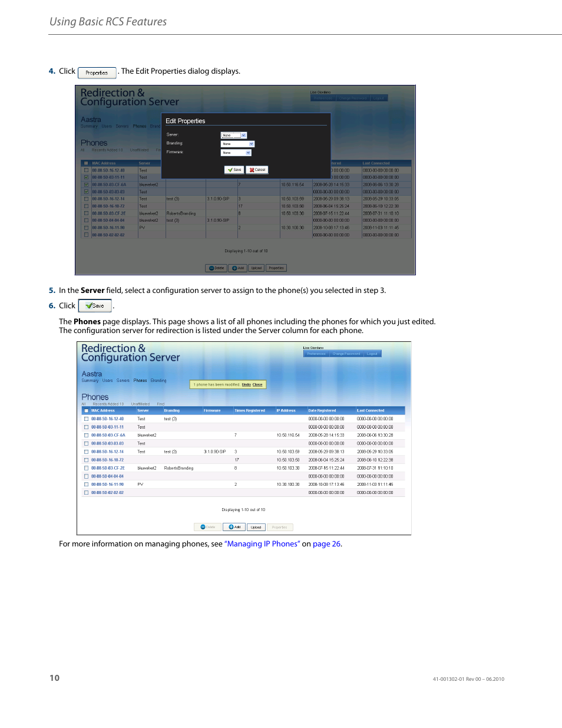The height and width of the screenshot is (728, 562).
Task: Open Servers tab in lower Phones screenshot
Action: point(123,380)
